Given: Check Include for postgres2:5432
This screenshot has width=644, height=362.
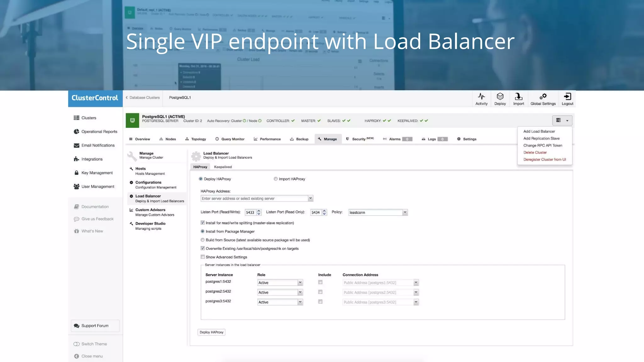Looking at the screenshot, I should [320, 292].
